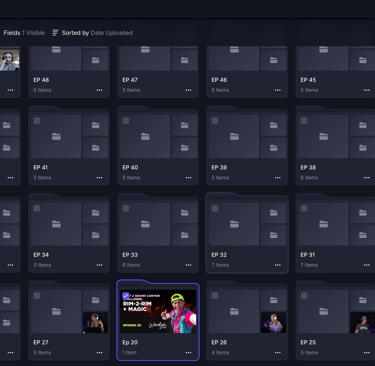Open the EP 27 preview thumbnail of woman
Screen dimensions: 375x366
click(95, 322)
